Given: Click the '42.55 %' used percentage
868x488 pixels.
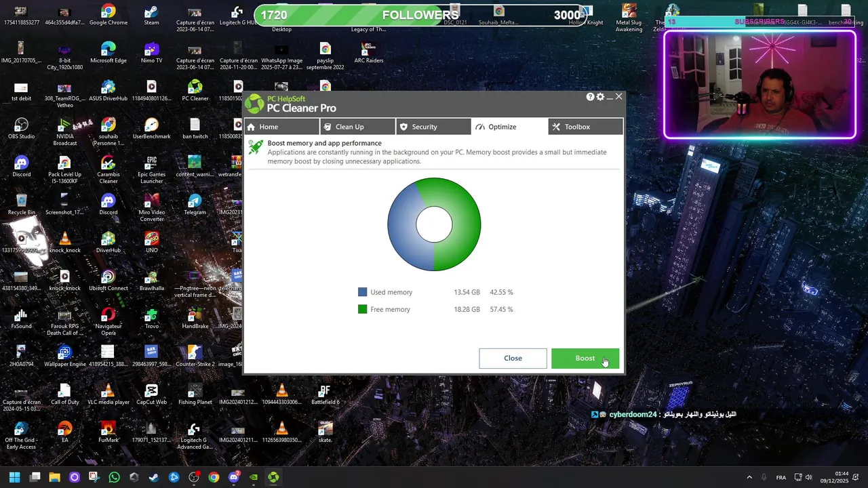Looking at the screenshot, I should [501, 292].
